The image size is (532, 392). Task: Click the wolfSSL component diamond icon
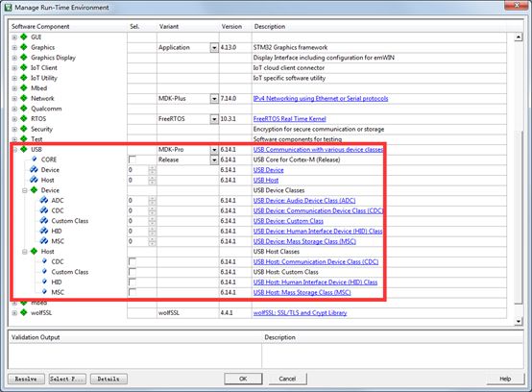point(23,312)
